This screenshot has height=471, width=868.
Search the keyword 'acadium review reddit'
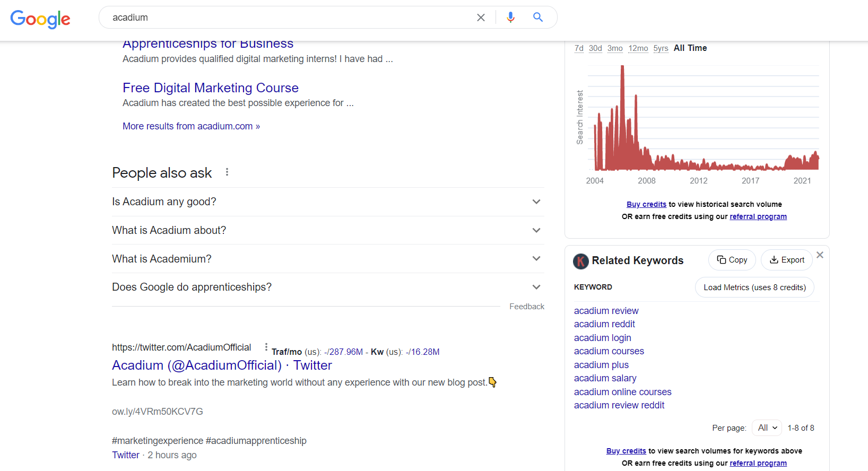coord(619,405)
